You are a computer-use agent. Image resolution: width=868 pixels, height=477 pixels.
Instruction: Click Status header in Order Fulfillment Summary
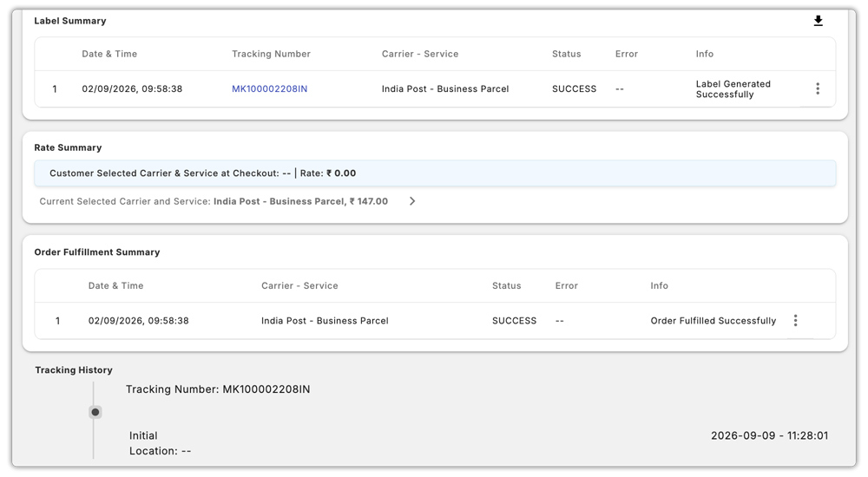507,286
